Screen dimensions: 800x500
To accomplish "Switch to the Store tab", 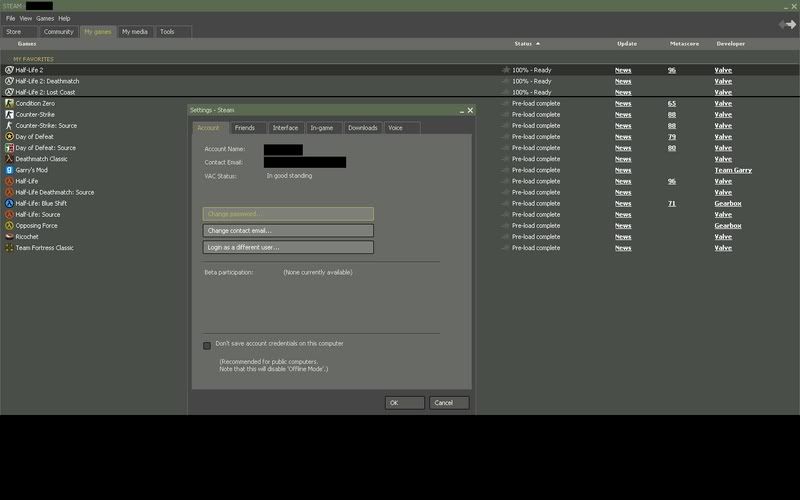I will tap(19, 32).
